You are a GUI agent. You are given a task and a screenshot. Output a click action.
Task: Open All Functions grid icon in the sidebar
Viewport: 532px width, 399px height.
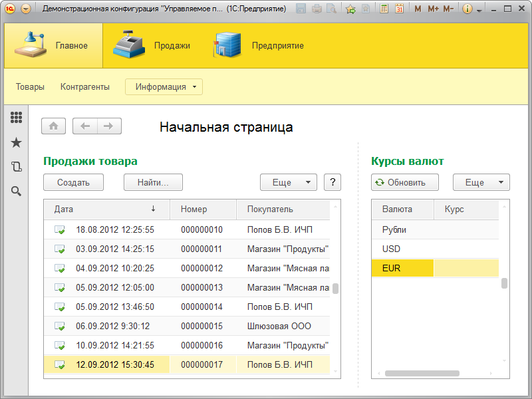coord(17,118)
